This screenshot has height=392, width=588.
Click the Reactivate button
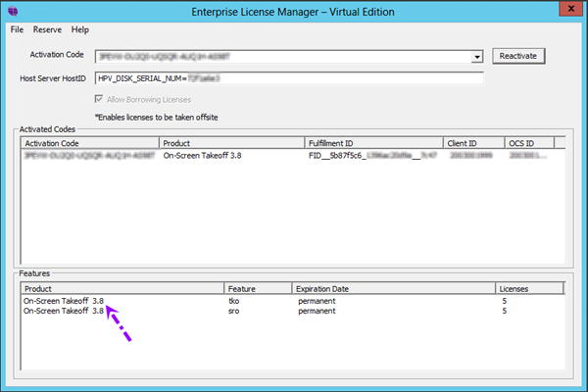518,56
